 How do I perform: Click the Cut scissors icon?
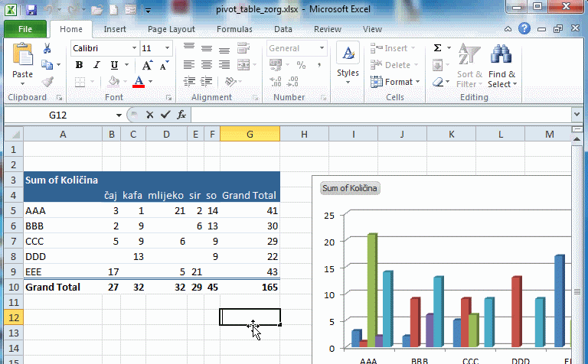[47, 48]
